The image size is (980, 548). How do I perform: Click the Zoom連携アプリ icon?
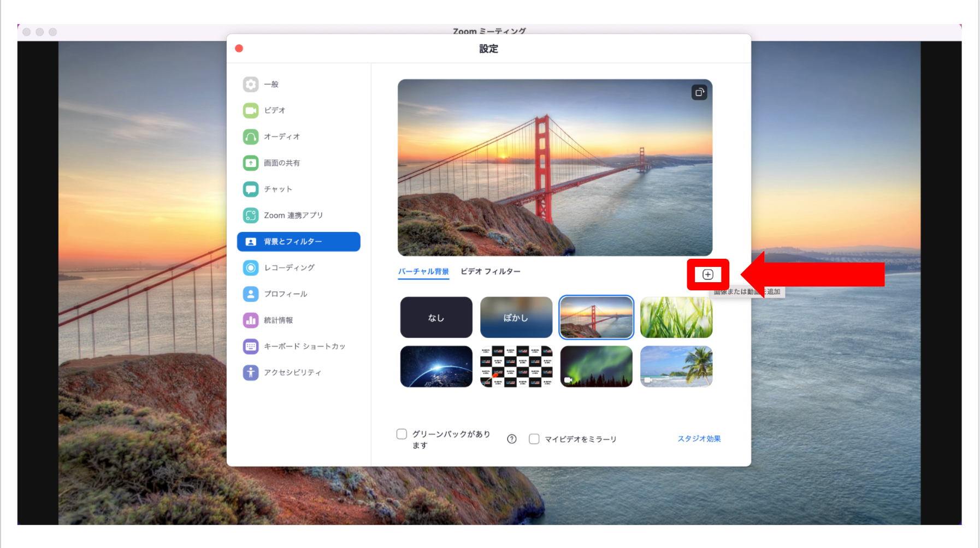(251, 216)
